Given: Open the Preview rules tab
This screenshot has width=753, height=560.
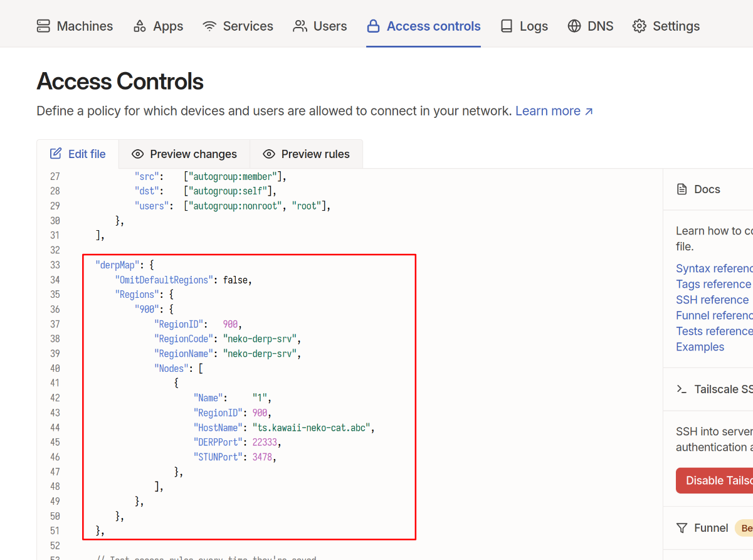Looking at the screenshot, I should coord(306,154).
